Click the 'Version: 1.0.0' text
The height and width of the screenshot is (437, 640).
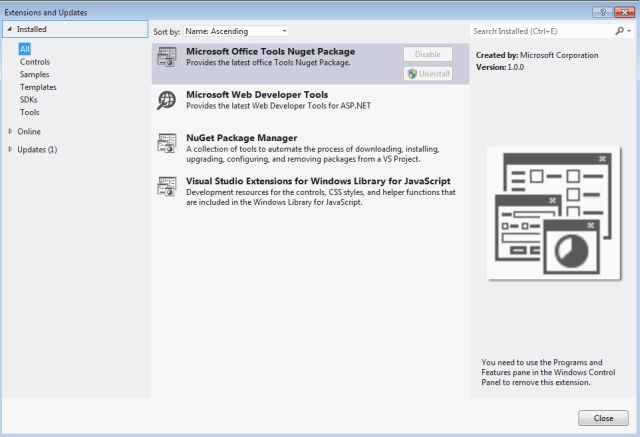point(500,67)
